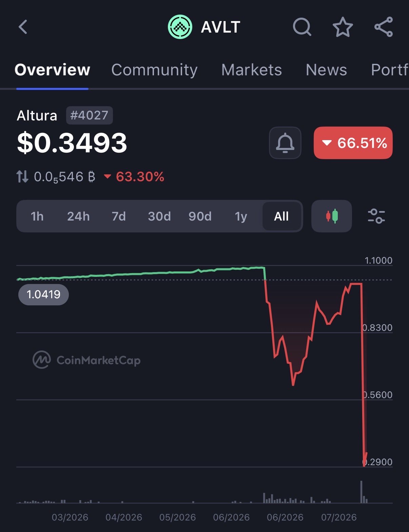Viewport: 409px width, 532px height.
Task: Open chart settings sliders icon
Action: click(x=376, y=216)
